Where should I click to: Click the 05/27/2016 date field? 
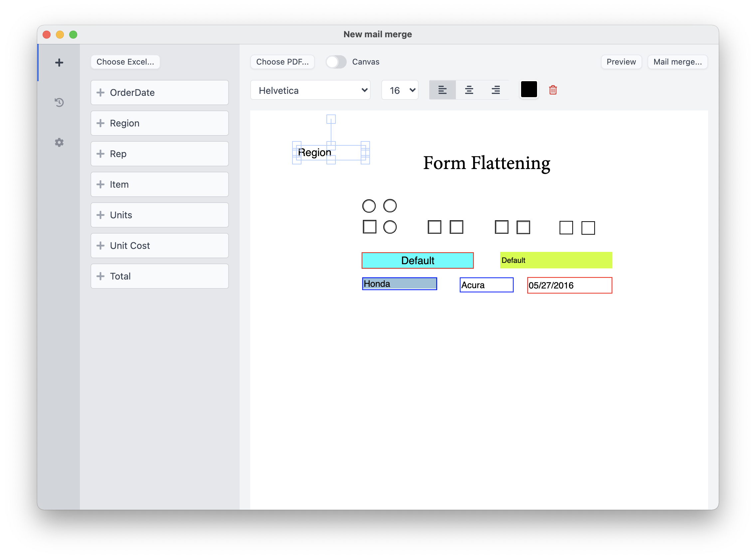570,285
